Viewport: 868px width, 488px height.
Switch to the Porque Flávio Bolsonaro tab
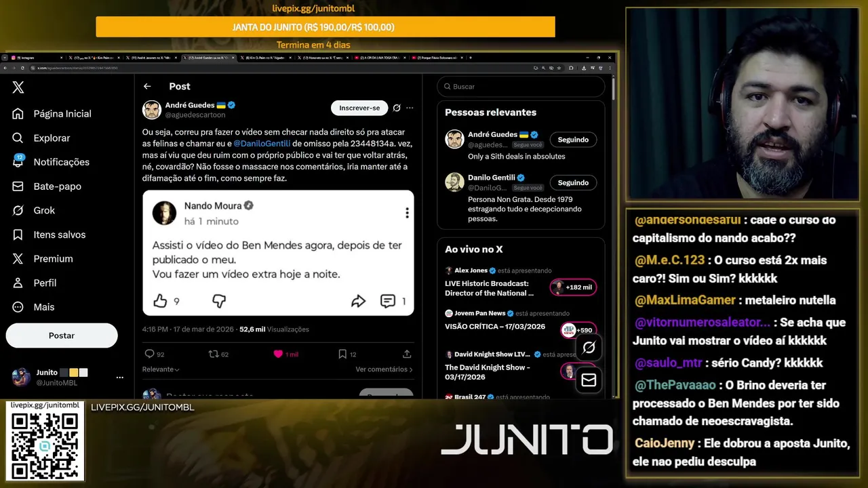pyautogui.click(x=437, y=58)
